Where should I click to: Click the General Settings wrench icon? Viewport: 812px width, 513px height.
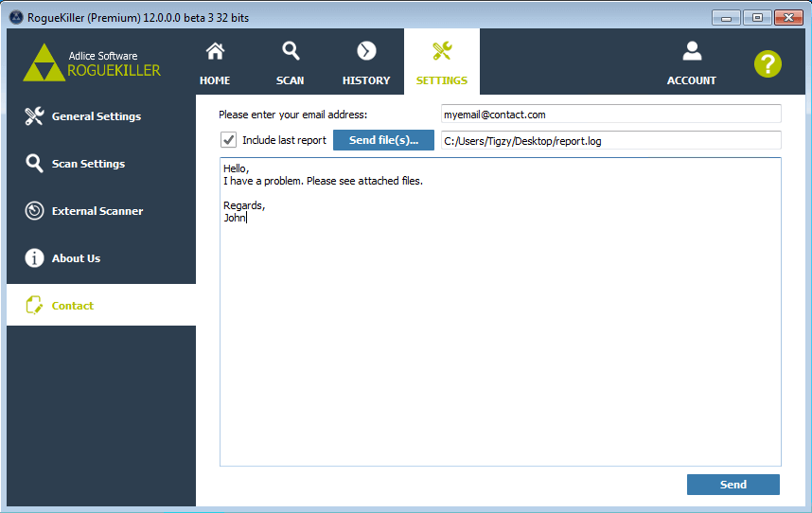tap(34, 116)
